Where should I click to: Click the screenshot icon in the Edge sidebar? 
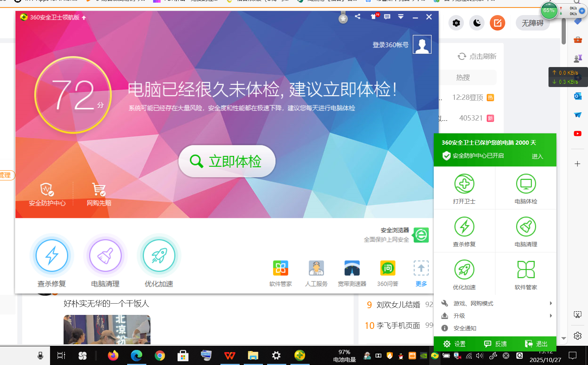(578, 315)
